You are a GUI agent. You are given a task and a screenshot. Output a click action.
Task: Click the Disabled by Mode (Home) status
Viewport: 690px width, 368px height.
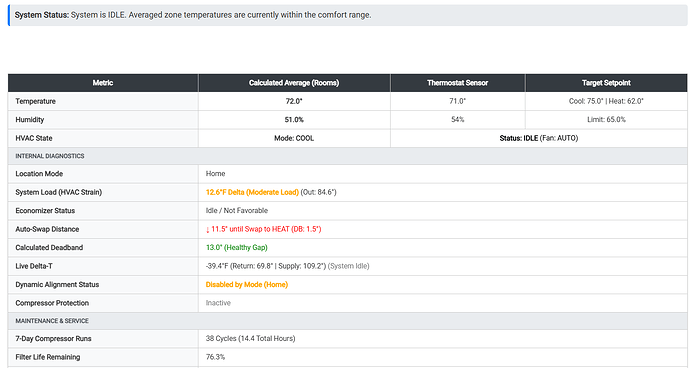[246, 285]
